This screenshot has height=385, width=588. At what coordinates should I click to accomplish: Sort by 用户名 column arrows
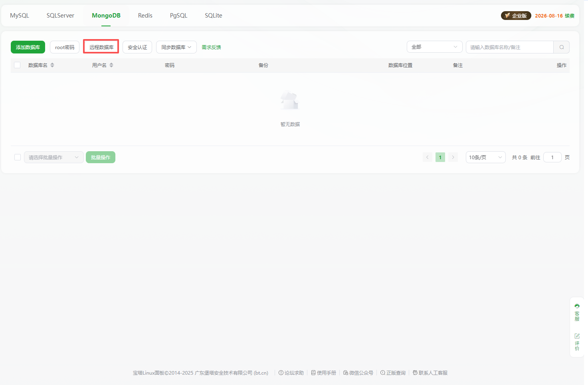coord(111,65)
